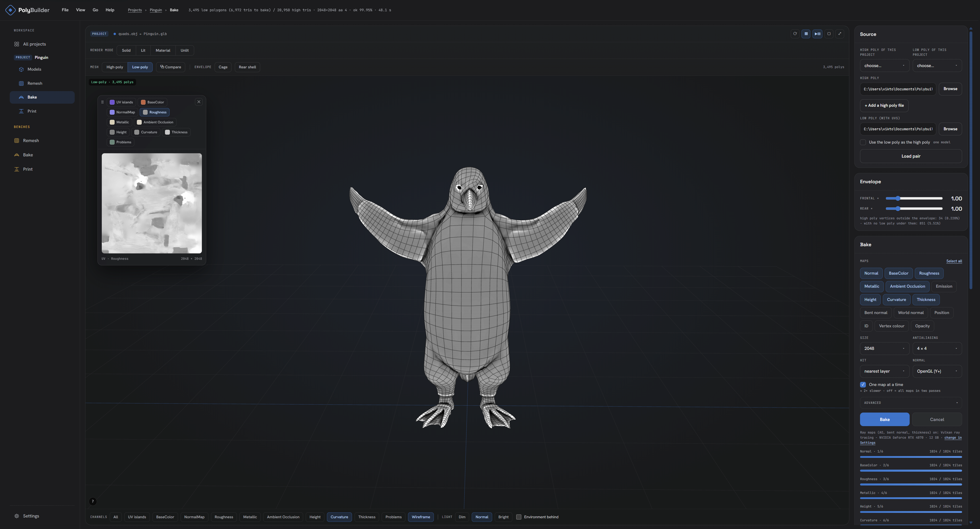980x529 pixels.
Task: Open the Print bench under Benches
Action: [42, 169]
